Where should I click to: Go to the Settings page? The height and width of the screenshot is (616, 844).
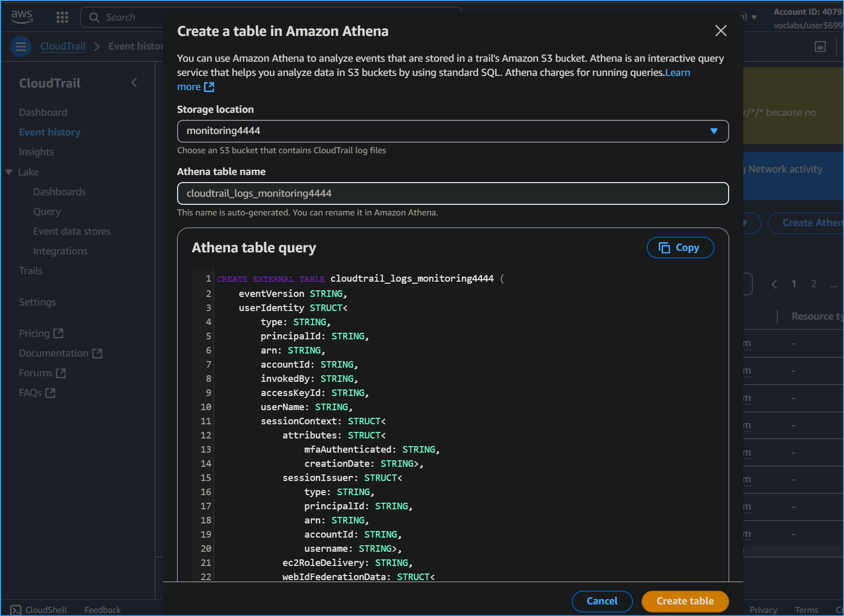[37, 302]
